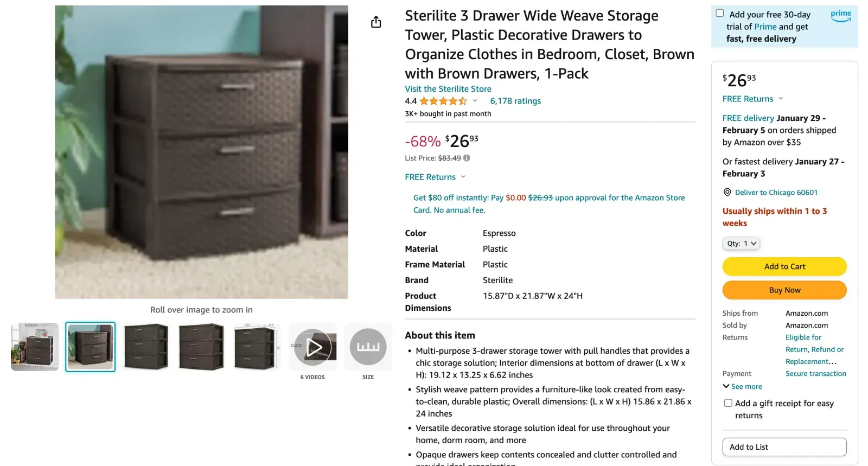The width and height of the screenshot is (868, 466).
Task: Click the Prime logo in the trial banner
Action: pyautogui.click(x=840, y=16)
